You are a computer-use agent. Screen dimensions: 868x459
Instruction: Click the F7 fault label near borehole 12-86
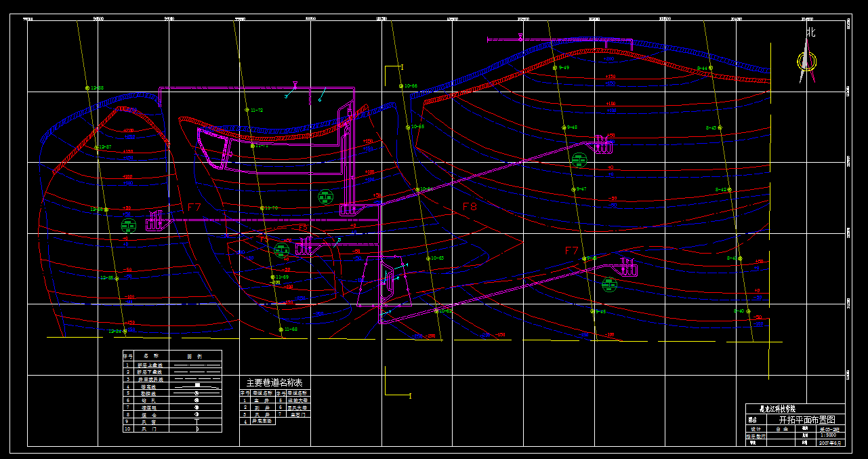194,207
